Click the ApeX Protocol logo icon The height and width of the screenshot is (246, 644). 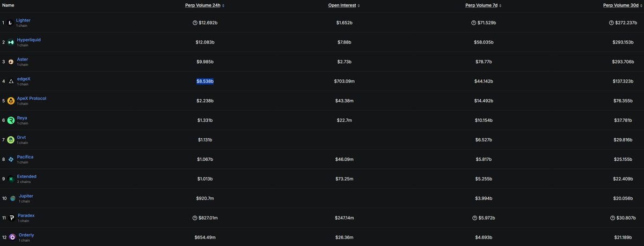11,101
